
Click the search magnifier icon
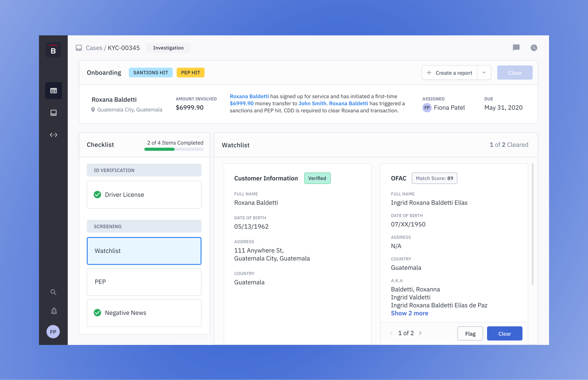coord(53,292)
